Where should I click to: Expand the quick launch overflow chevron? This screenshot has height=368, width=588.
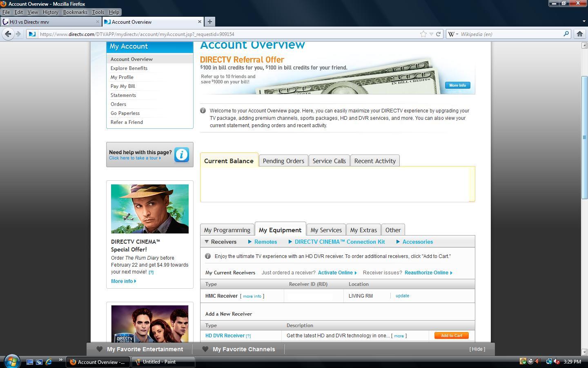(60, 360)
